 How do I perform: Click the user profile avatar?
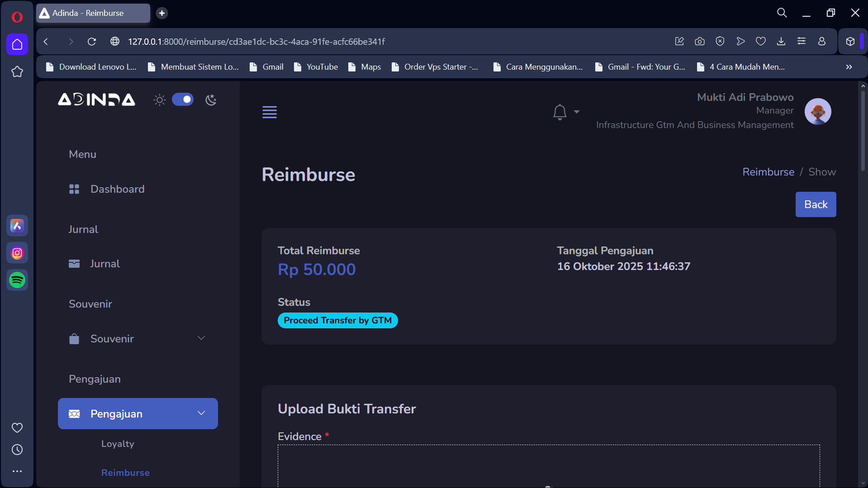pyautogui.click(x=818, y=111)
